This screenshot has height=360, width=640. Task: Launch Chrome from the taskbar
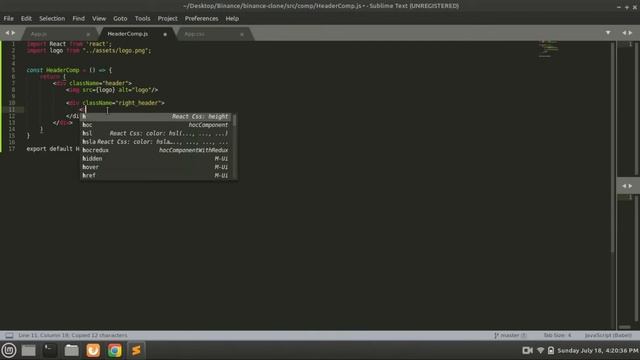pyautogui.click(x=115, y=350)
